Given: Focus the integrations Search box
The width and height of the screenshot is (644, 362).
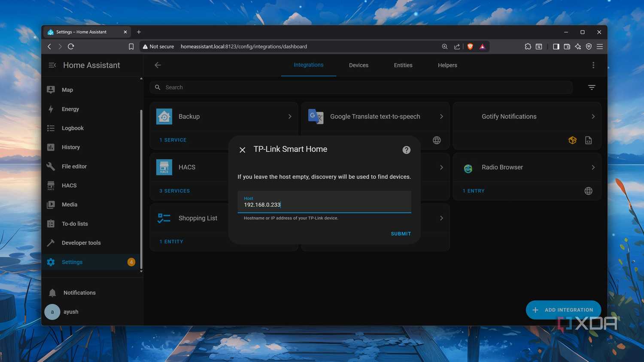Looking at the screenshot, I should (361, 87).
